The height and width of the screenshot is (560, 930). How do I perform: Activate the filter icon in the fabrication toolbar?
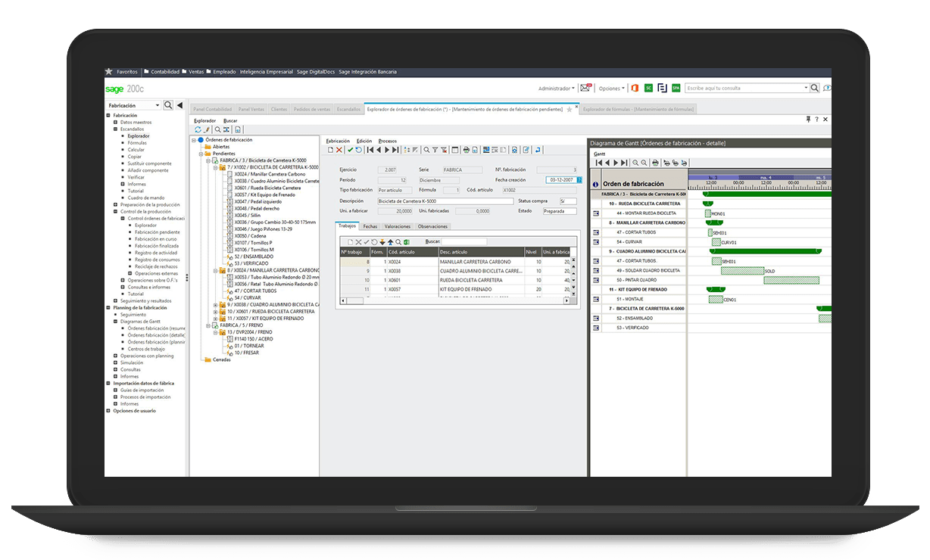pyautogui.click(x=435, y=149)
